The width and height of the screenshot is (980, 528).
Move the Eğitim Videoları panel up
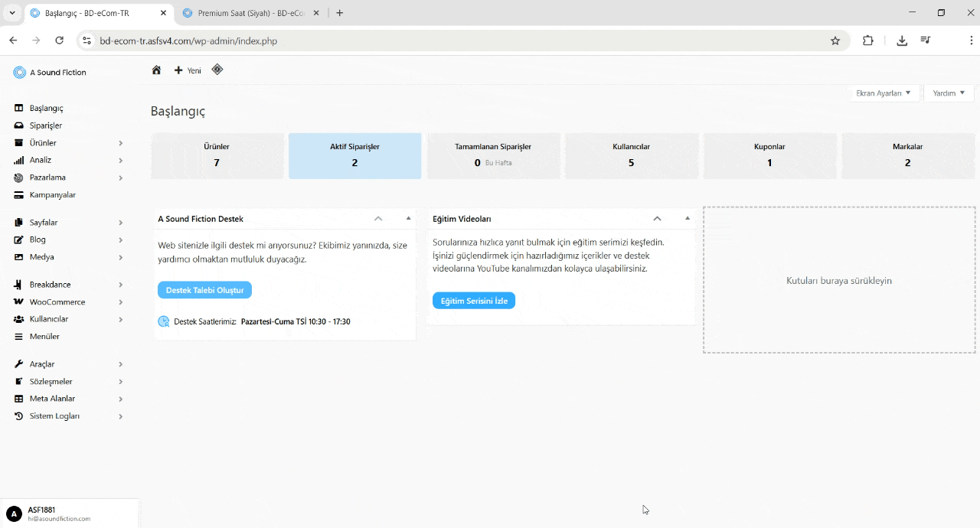pyautogui.click(x=657, y=219)
